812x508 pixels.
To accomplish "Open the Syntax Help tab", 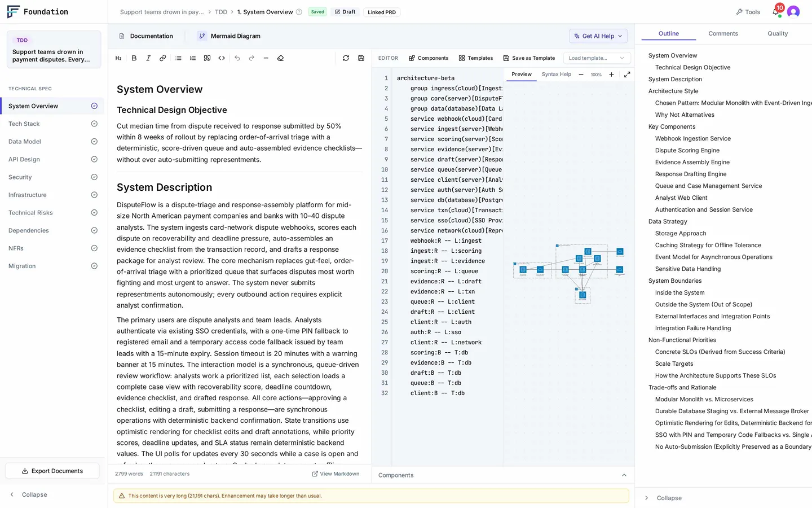I will tap(556, 75).
